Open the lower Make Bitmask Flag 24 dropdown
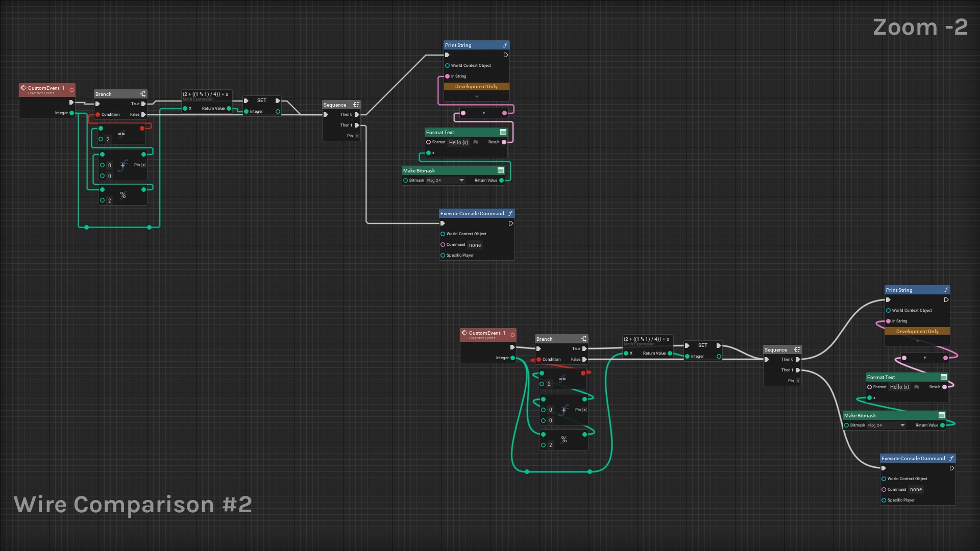This screenshot has width=980, height=551. pos(901,424)
